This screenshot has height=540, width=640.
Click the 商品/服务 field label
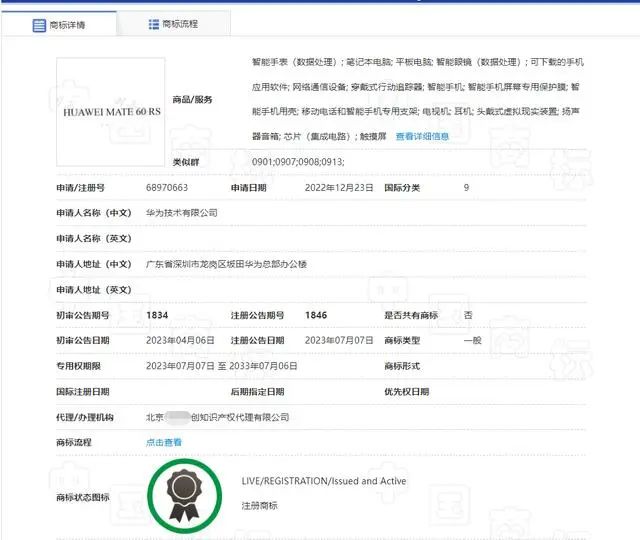192,100
